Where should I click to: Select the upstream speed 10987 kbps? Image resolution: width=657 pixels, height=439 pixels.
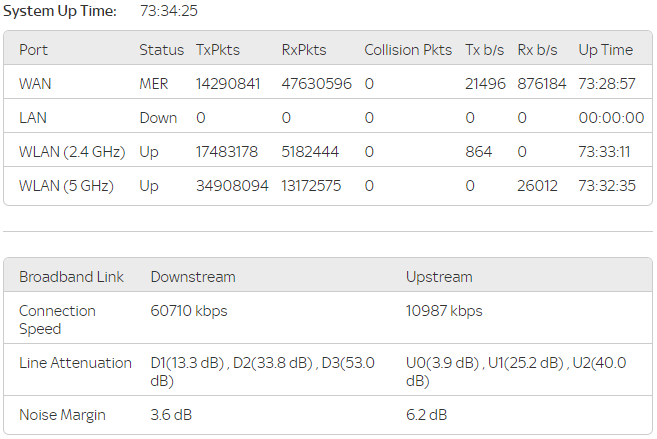click(x=444, y=311)
